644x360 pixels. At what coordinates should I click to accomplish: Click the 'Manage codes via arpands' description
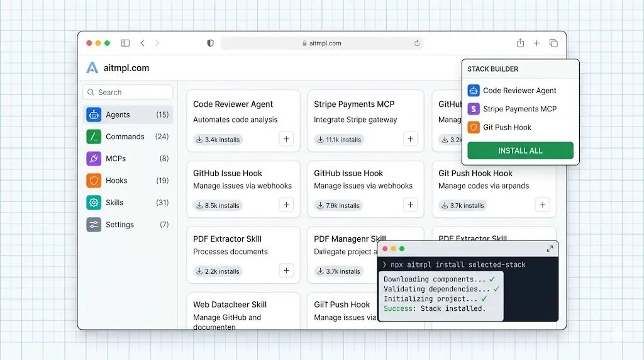(484, 186)
